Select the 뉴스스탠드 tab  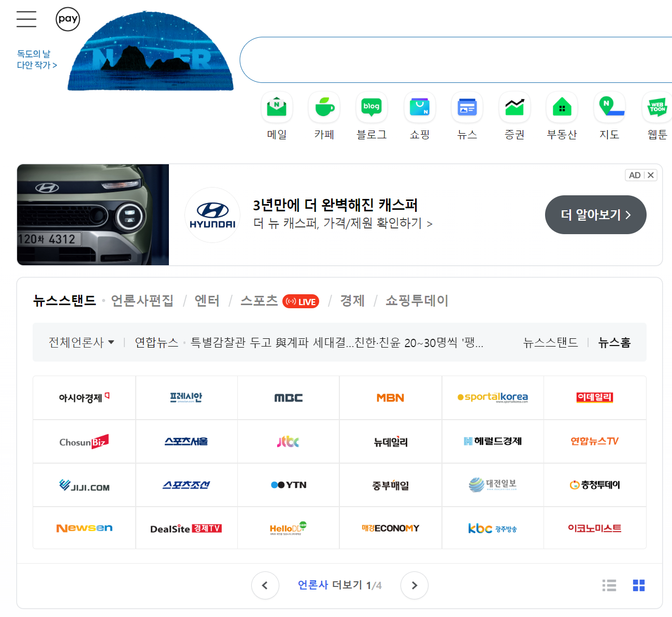click(65, 300)
